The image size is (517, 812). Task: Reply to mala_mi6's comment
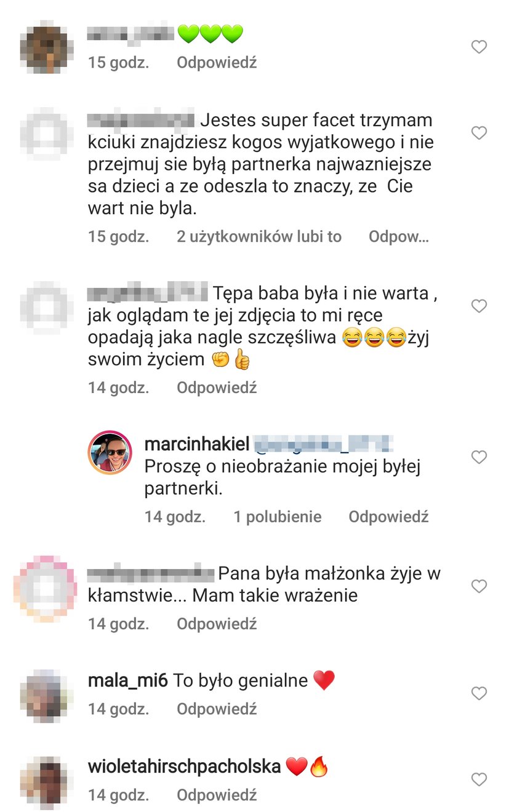[x=217, y=709]
